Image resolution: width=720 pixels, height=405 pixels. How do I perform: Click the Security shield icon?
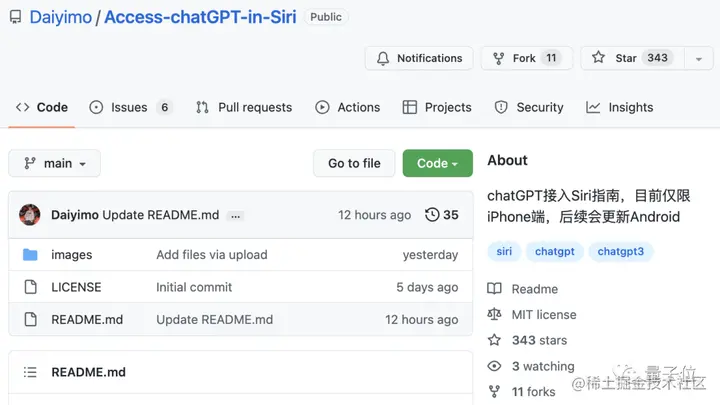[x=501, y=107]
